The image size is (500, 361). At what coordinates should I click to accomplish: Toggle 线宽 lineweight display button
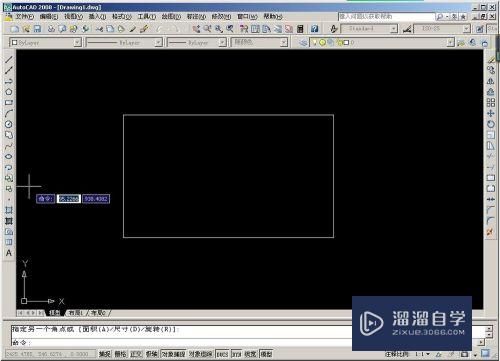(x=251, y=354)
